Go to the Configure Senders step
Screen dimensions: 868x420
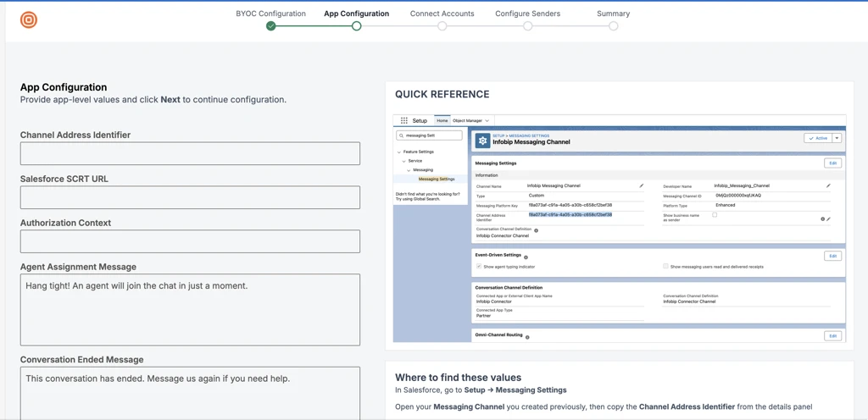[x=527, y=14]
